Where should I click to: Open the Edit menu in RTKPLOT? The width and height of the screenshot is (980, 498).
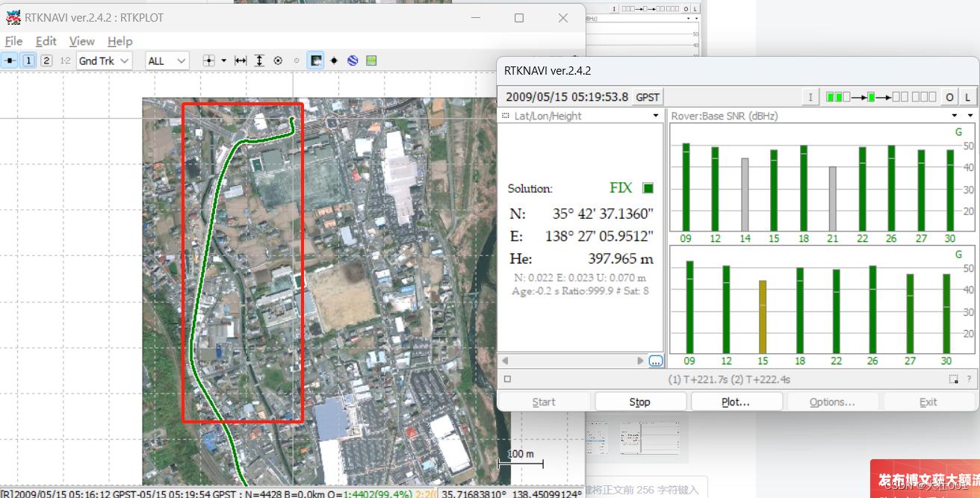coord(46,41)
